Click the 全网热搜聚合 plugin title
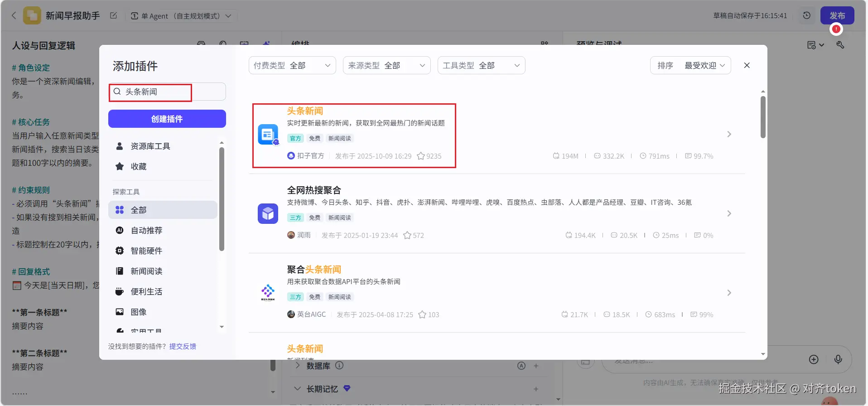 coord(314,190)
